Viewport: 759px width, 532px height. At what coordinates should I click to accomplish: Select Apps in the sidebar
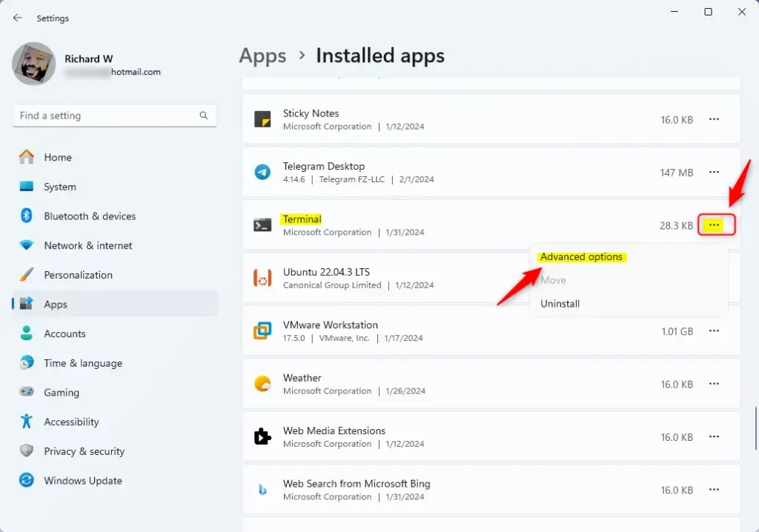click(115, 305)
